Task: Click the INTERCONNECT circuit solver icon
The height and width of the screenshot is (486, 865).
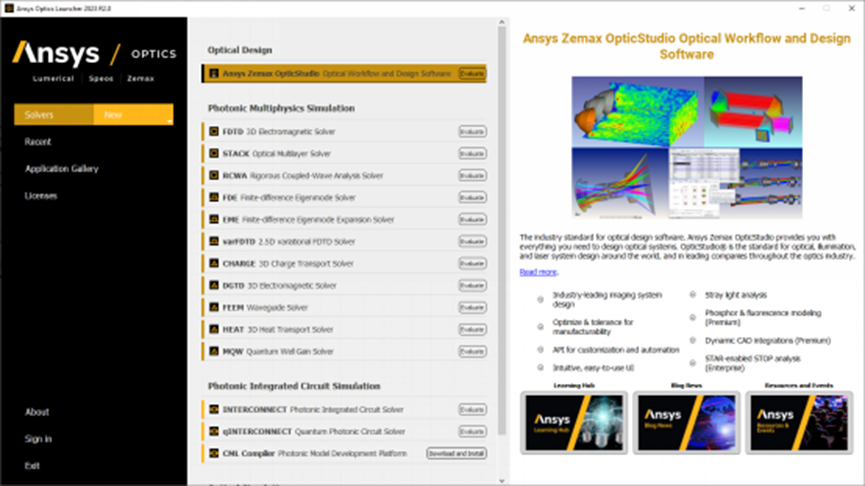Action: coord(214,410)
